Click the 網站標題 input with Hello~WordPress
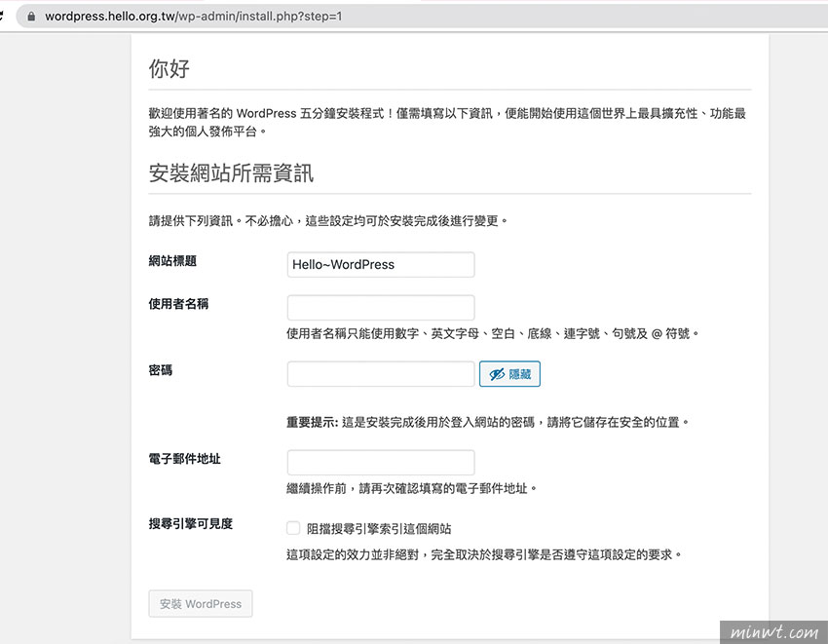 pos(381,265)
